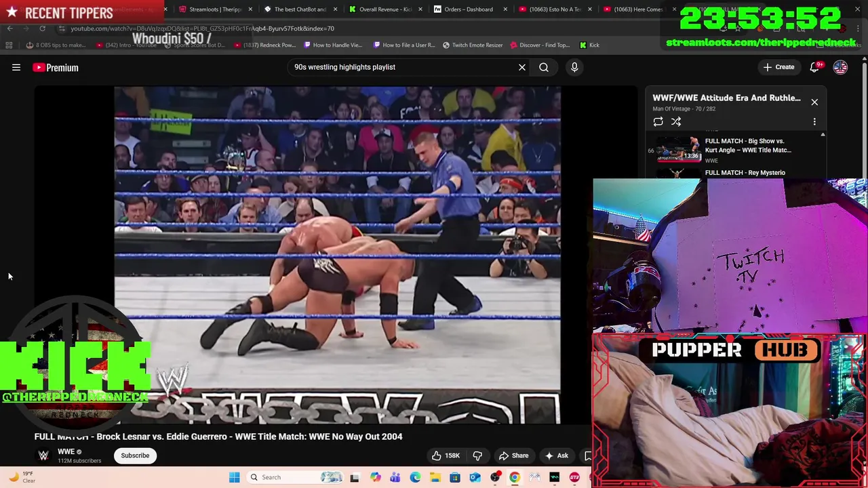The image size is (868, 488).
Task: Like the video (158K)
Action: click(x=446, y=455)
